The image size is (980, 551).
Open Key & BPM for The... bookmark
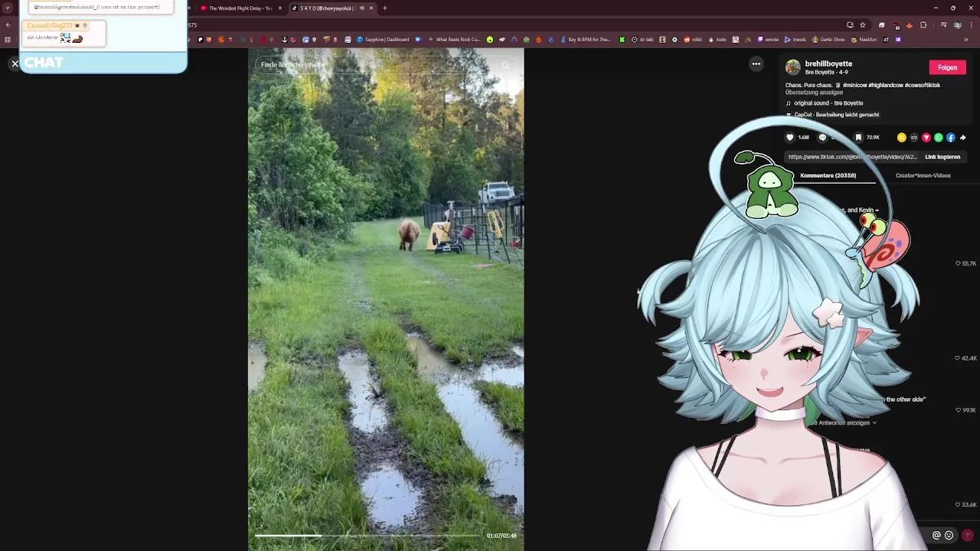pos(586,40)
